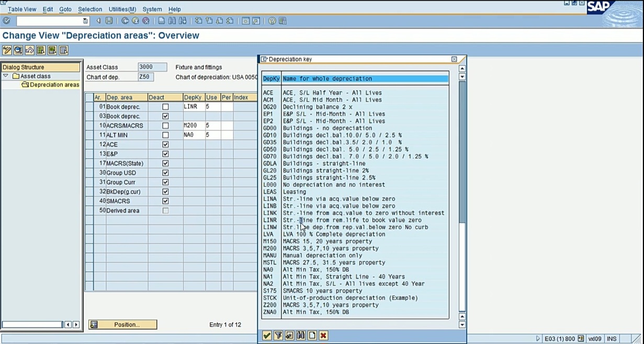Click the Dep. area column header
Viewport: 644px width, 344px height.
point(126,97)
